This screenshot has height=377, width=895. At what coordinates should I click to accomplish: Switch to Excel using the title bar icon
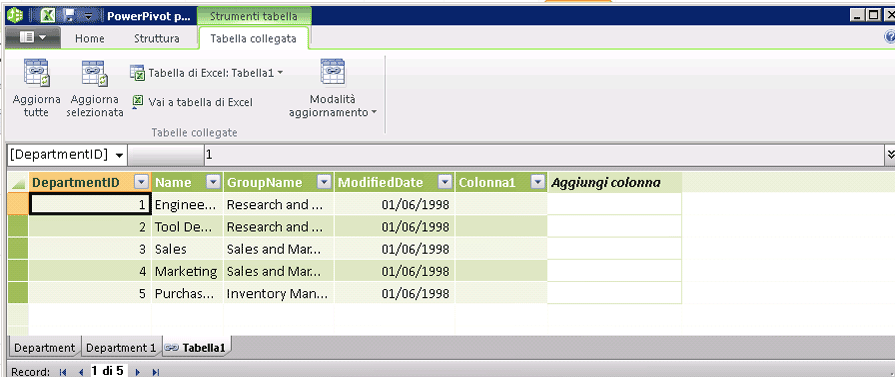tap(48, 15)
